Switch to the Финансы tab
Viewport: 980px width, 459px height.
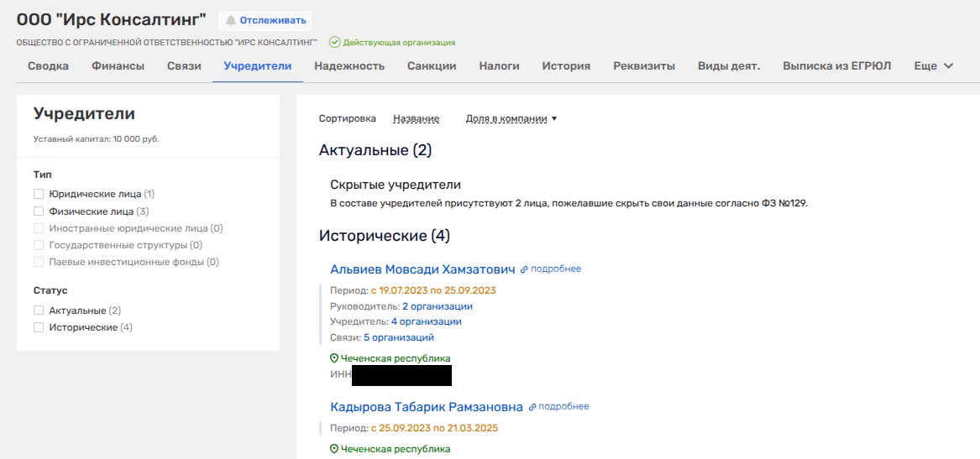coord(118,66)
